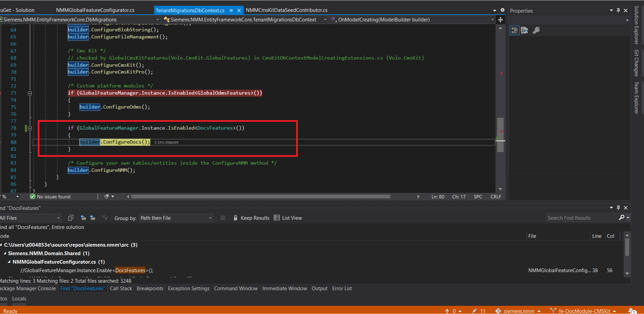Open Property Pages wrench icon

click(x=536, y=31)
